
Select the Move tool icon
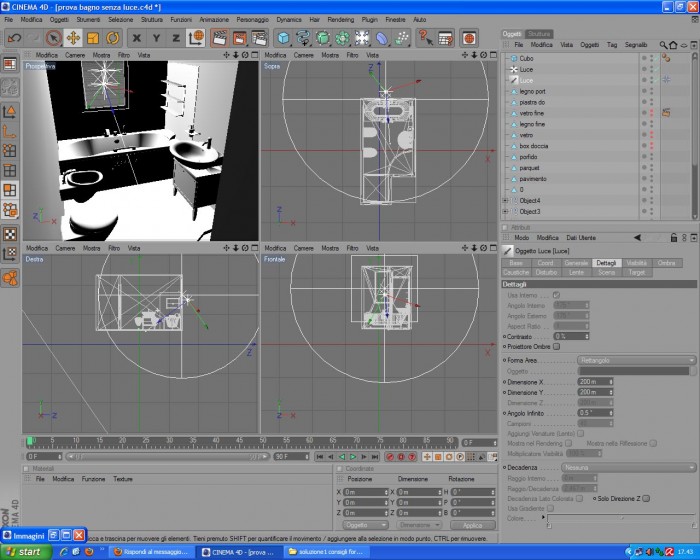(x=73, y=38)
